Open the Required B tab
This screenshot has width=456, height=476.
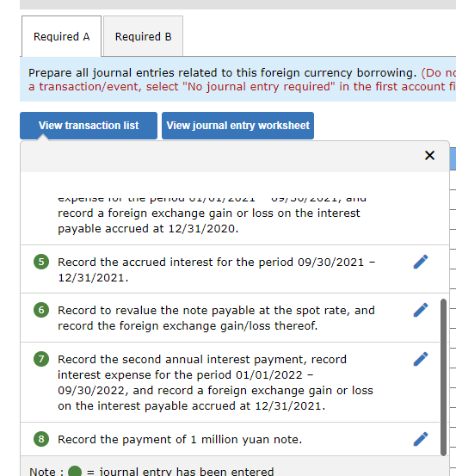tap(143, 36)
